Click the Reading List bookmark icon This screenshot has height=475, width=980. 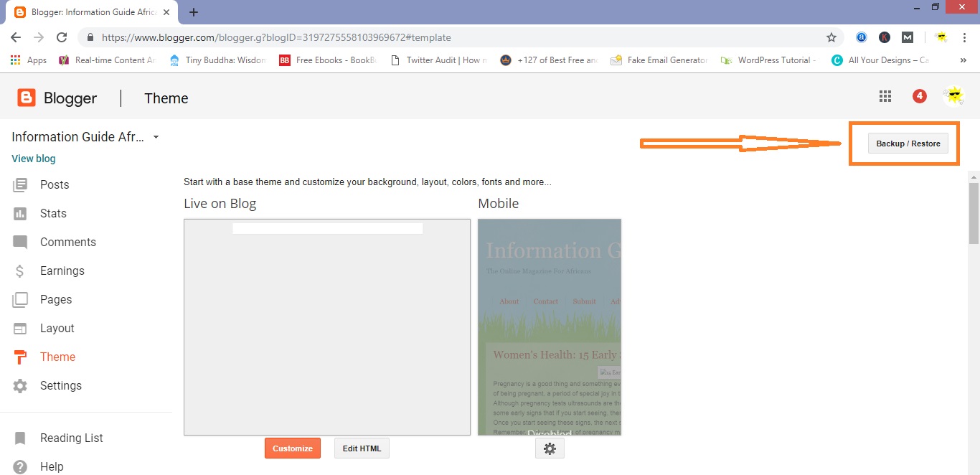20,438
